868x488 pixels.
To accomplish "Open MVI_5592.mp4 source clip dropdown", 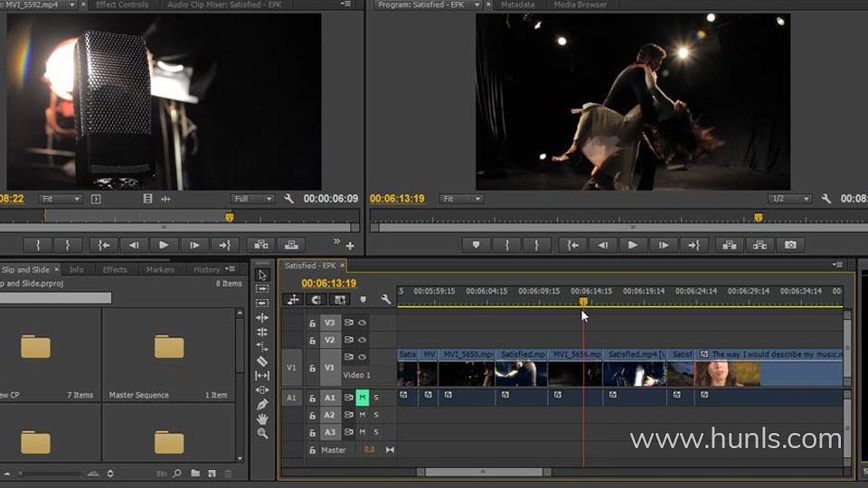I will (72, 5).
